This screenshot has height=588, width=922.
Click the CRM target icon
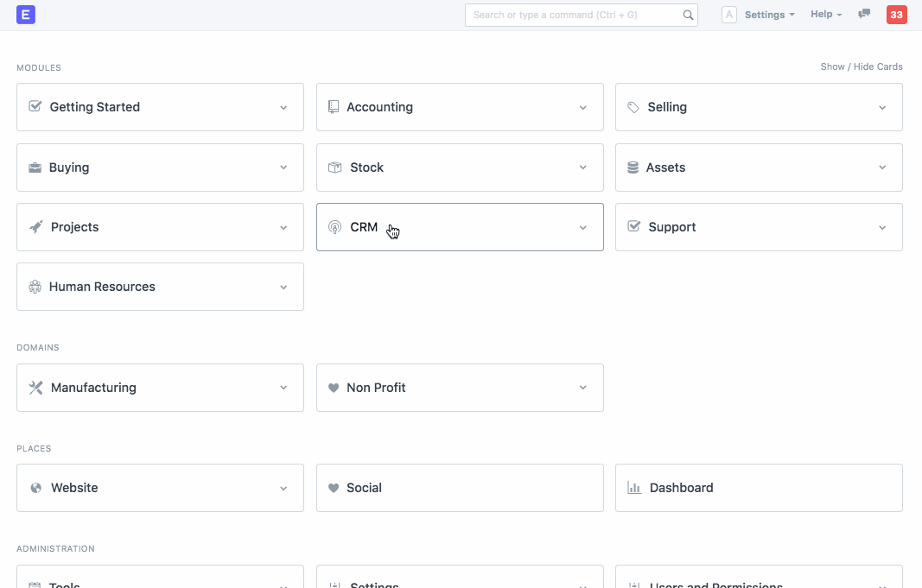(x=334, y=226)
